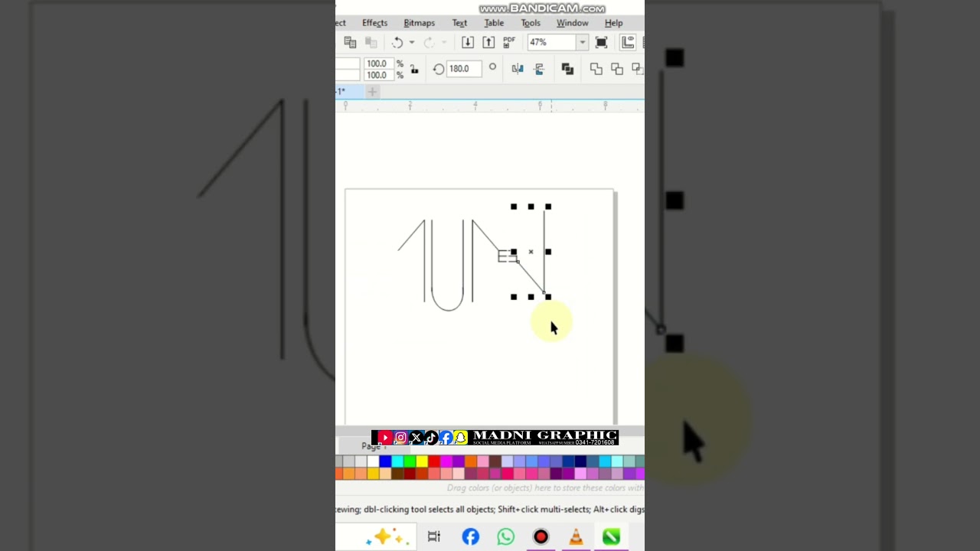The height and width of the screenshot is (551, 980).
Task: Pick the dark brown swatch in the top palette row
Action: click(495, 461)
